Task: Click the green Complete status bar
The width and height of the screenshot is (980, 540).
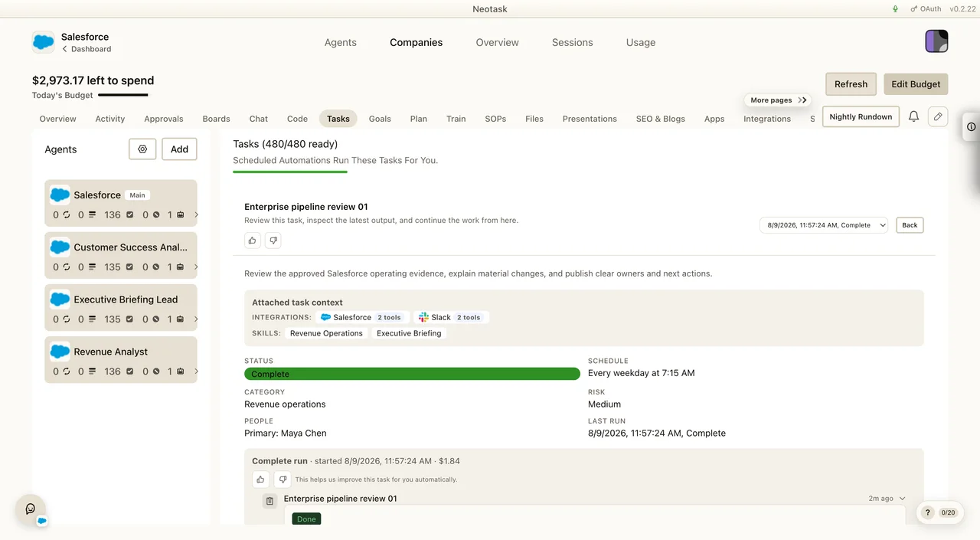Action: (412, 374)
